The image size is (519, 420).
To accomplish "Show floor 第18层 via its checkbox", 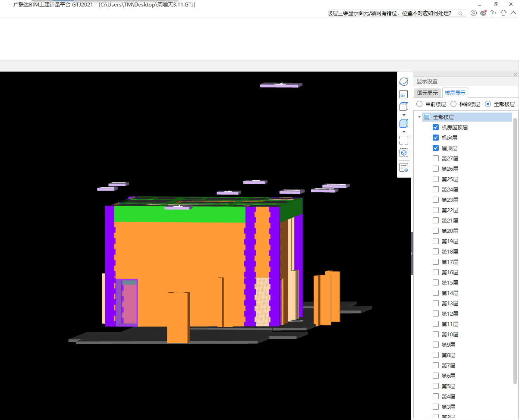I will click(436, 251).
